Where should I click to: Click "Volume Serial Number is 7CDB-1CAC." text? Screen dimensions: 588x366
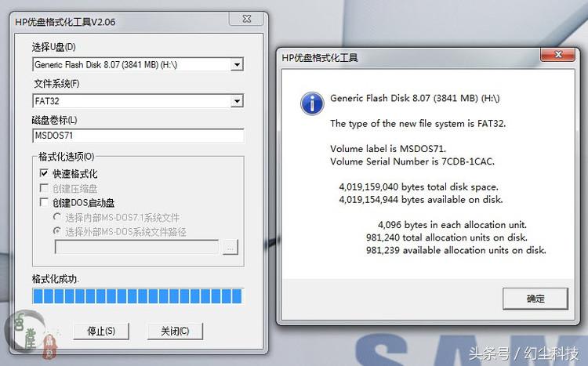tap(412, 161)
